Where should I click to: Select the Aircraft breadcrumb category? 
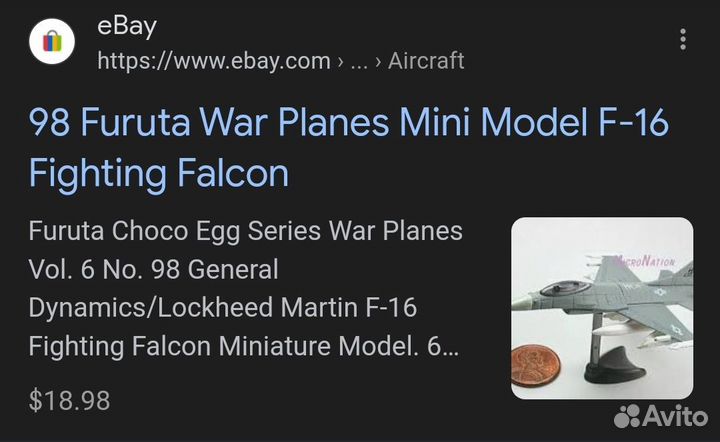[426, 61]
